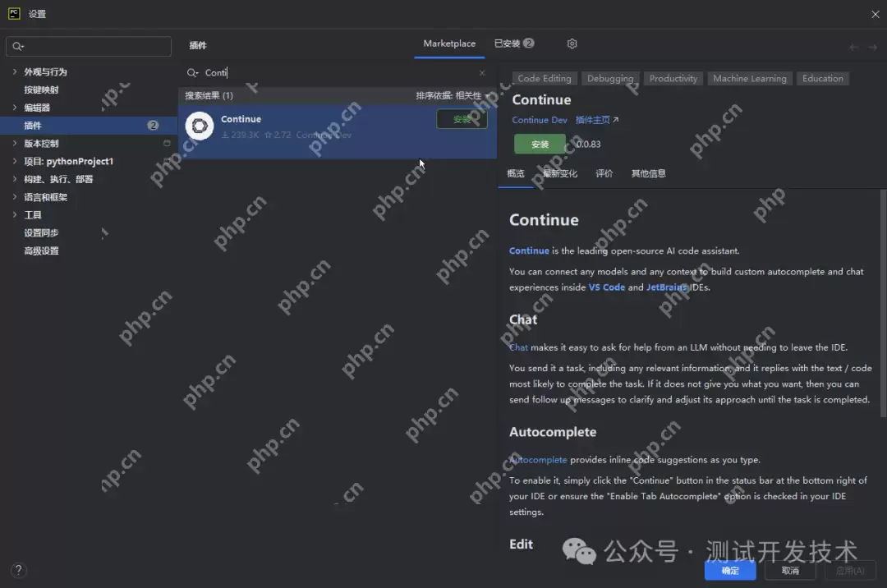Image resolution: width=887 pixels, height=588 pixels.
Task: Confirm settings with the 确定 button
Action: (x=729, y=570)
